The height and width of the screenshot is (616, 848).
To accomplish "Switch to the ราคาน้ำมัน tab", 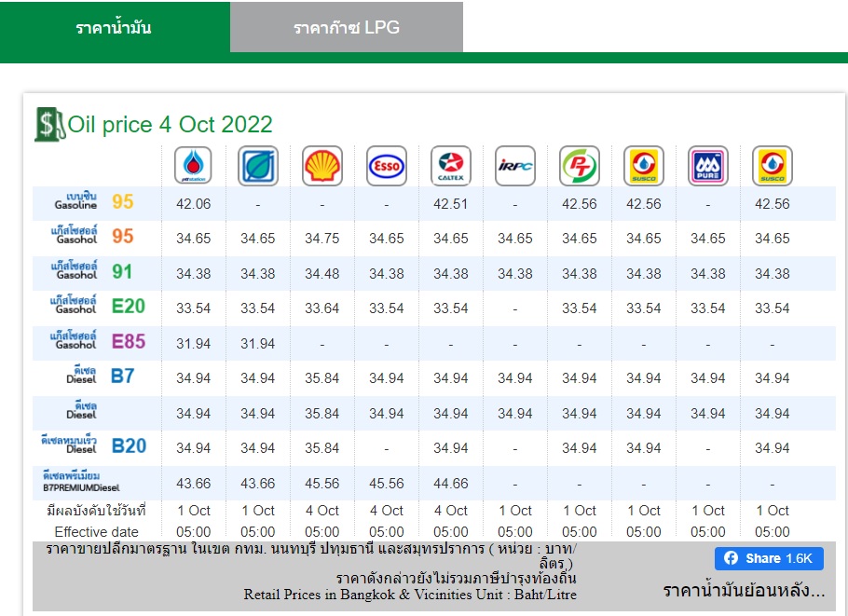I will 114,28.
